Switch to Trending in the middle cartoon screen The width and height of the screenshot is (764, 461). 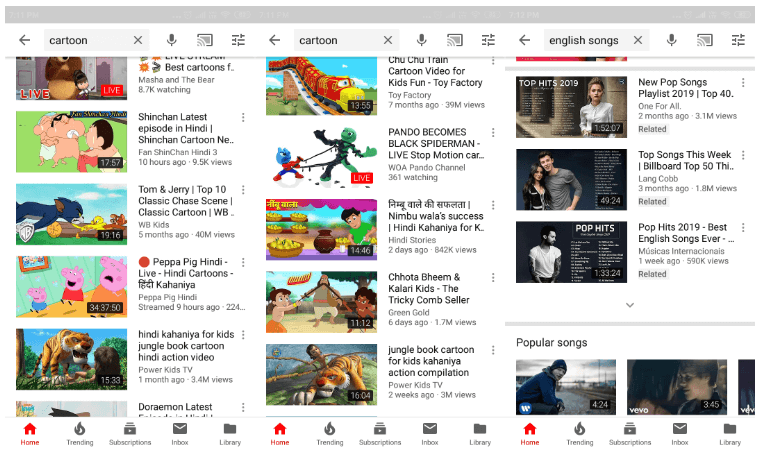pyautogui.click(x=329, y=434)
